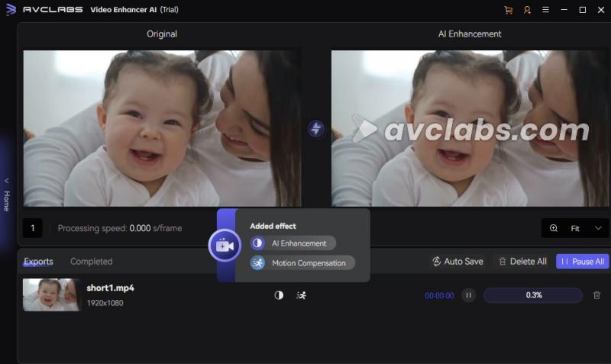Delete short1.mp4 with trash icon
Image resolution: width=611 pixels, height=364 pixels.
tap(596, 295)
